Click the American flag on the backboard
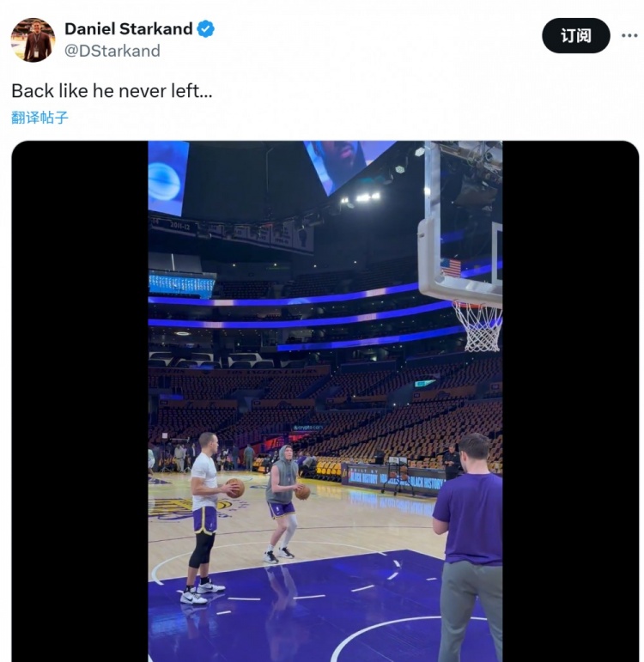 tap(451, 267)
